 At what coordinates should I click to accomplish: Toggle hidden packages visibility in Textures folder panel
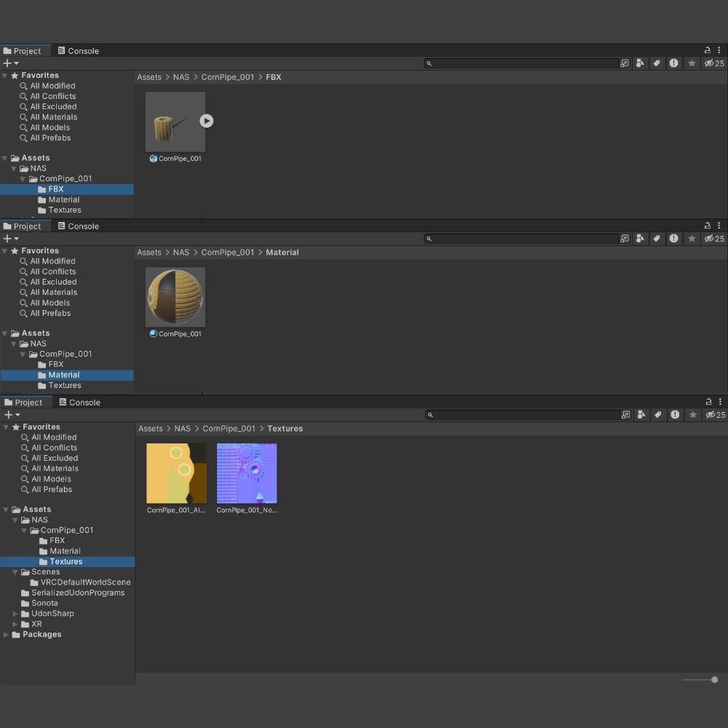[x=716, y=415]
